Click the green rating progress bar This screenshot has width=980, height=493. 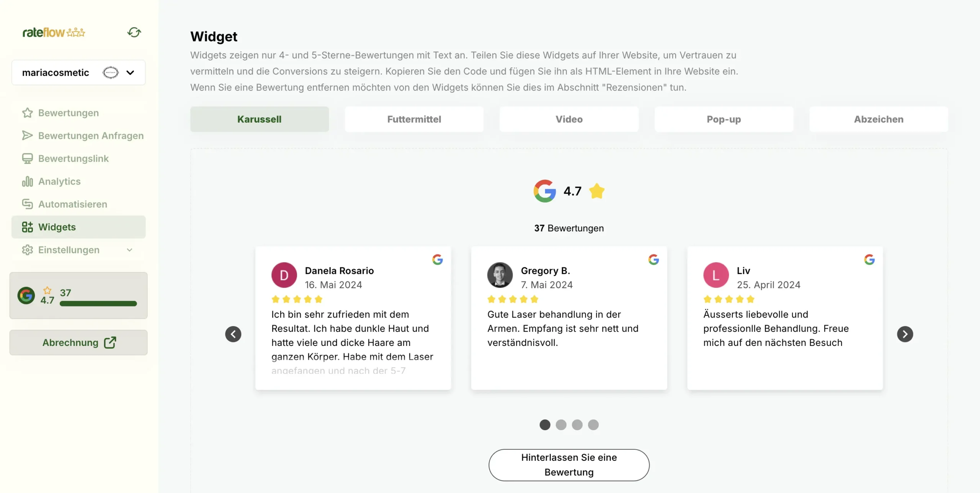(98, 303)
